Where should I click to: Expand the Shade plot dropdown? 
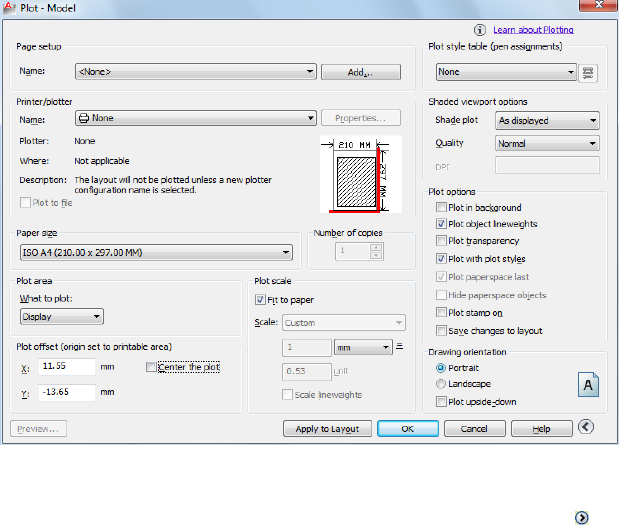[547, 120]
